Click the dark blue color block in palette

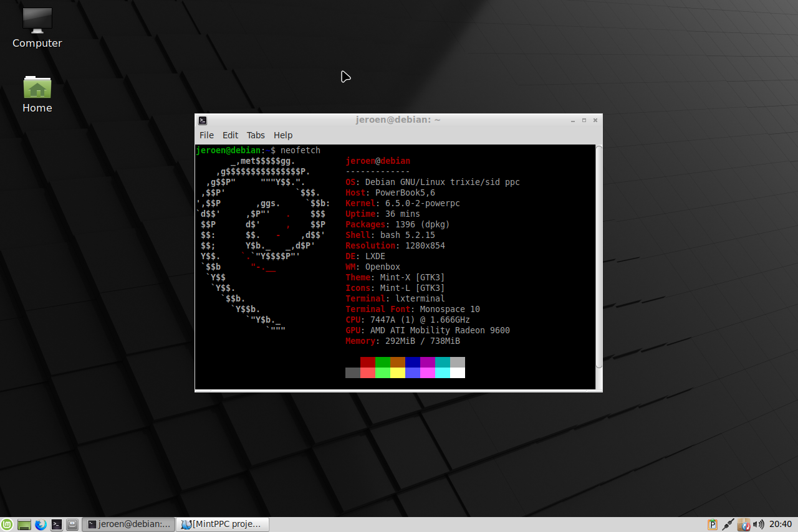click(x=413, y=362)
